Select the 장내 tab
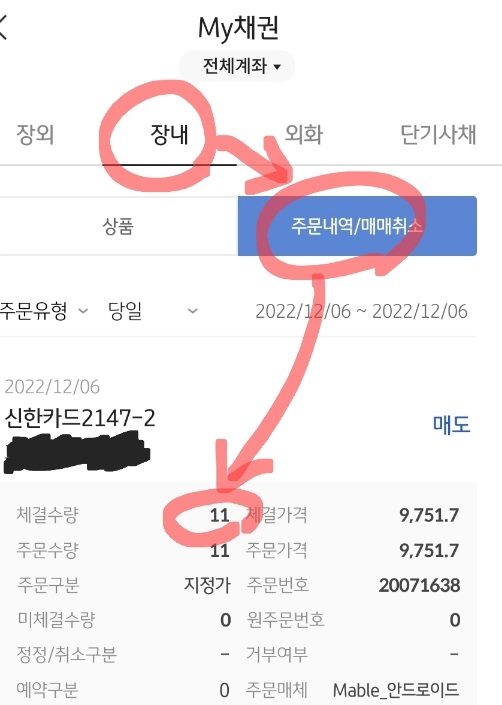This screenshot has width=502, height=705. pyautogui.click(x=169, y=134)
